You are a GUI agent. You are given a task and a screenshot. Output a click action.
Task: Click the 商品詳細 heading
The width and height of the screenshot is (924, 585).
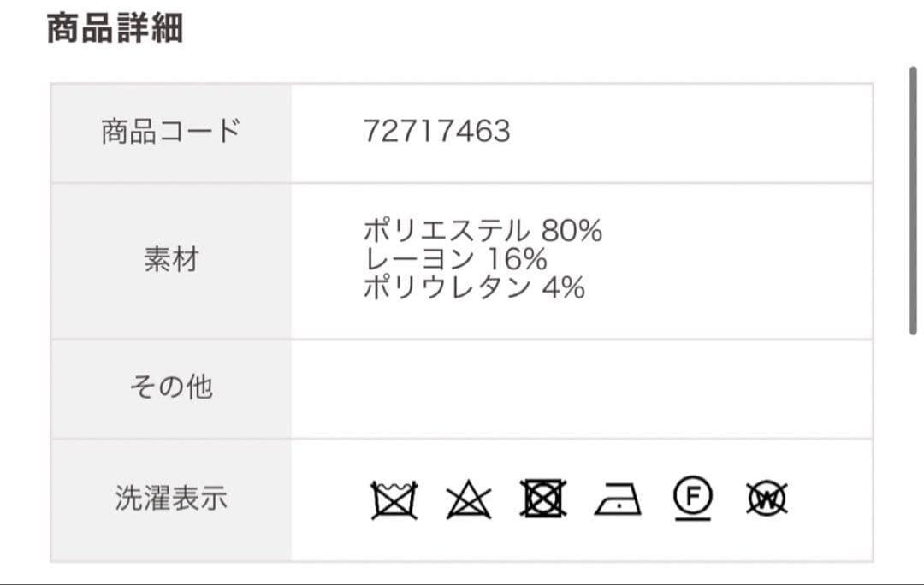tap(115, 27)
